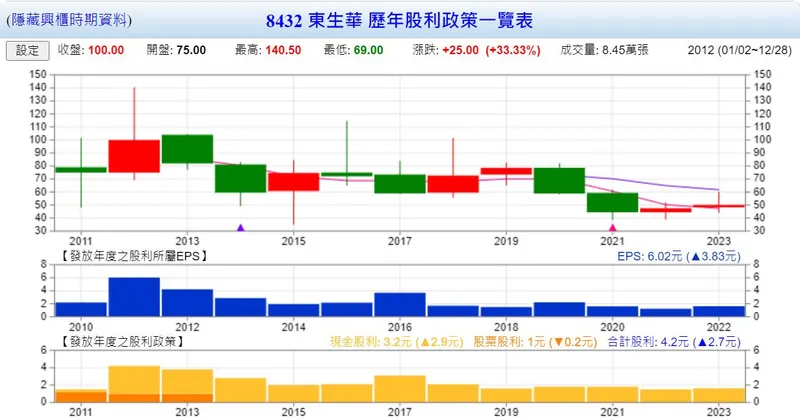This screenshot has width=800, height=420.
Task: Click the 股票股利: 1元 readout
Action: coord(535,342)
